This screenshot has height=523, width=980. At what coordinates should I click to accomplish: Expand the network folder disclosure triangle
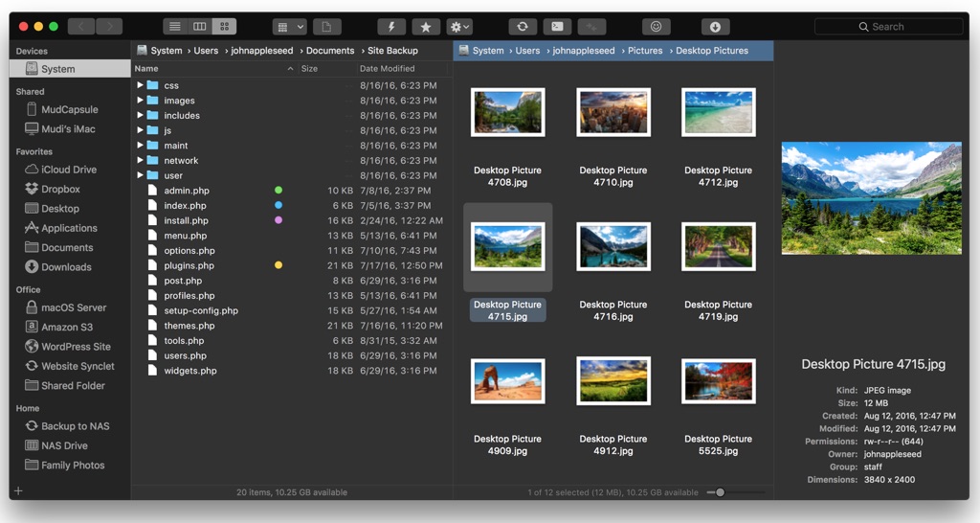click(141, 160)
